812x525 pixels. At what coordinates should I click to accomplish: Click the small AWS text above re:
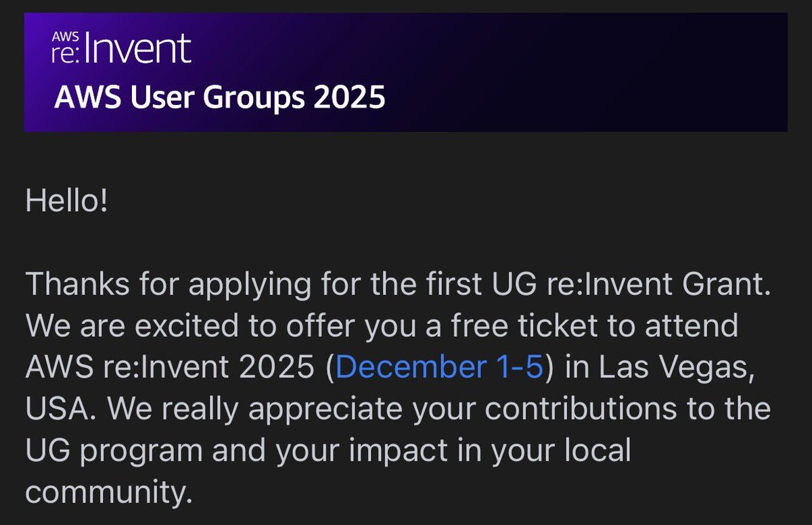tap(64, 32)
